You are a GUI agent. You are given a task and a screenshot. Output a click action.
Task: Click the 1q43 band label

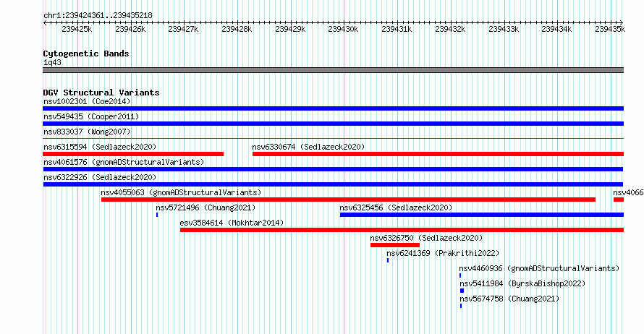pyautogui.click(x=52, y=62)
